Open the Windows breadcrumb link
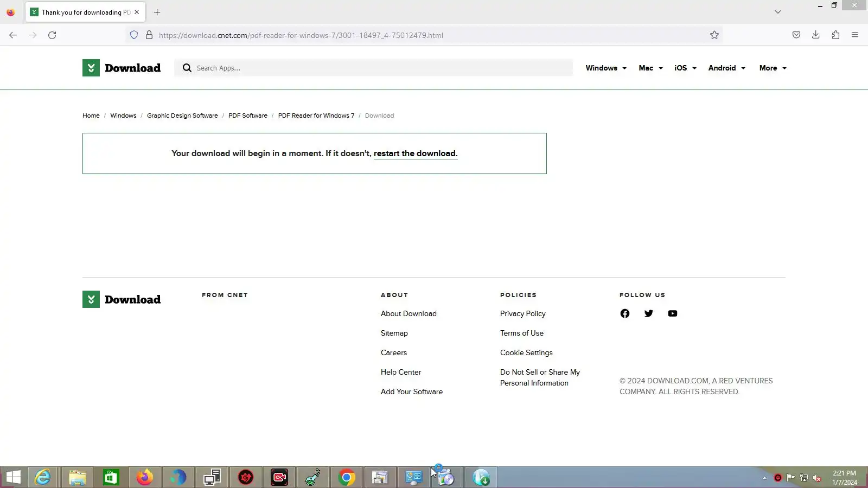The width and height of the screenshot is (868, 488). [123, 115]
